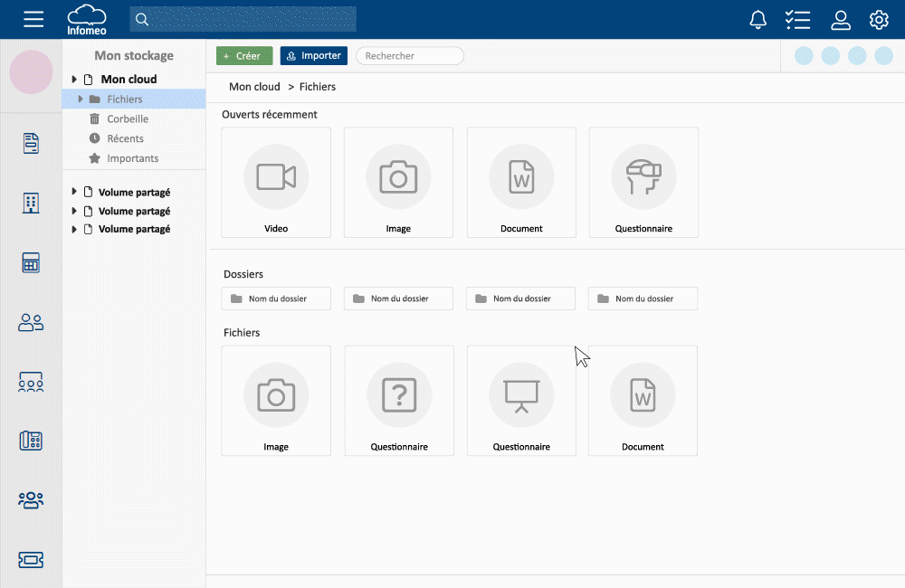Open third Nom du dossier folder

tap(520, 299)
